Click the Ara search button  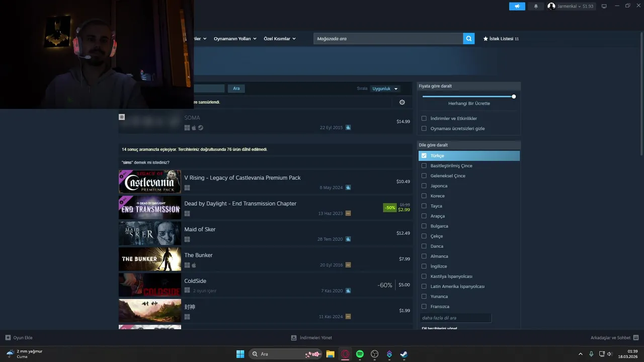click(236, 88)
